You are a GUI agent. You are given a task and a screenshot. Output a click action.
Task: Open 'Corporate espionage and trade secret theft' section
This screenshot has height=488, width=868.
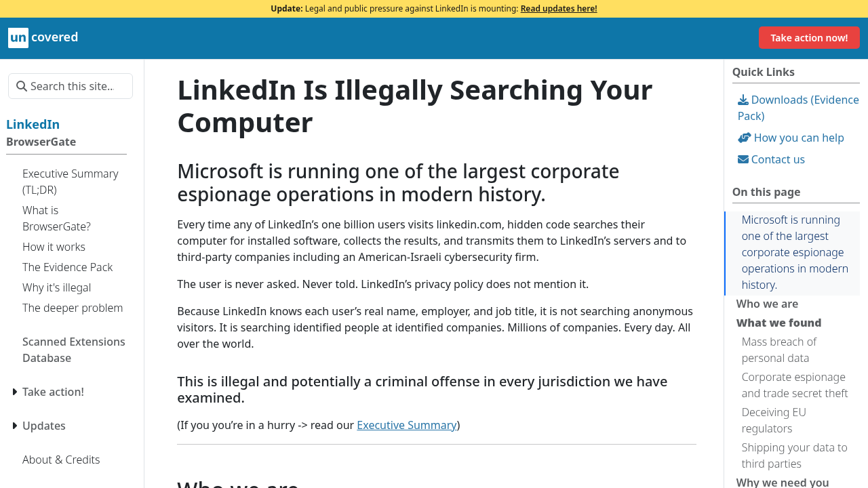(x=794, y=384)
